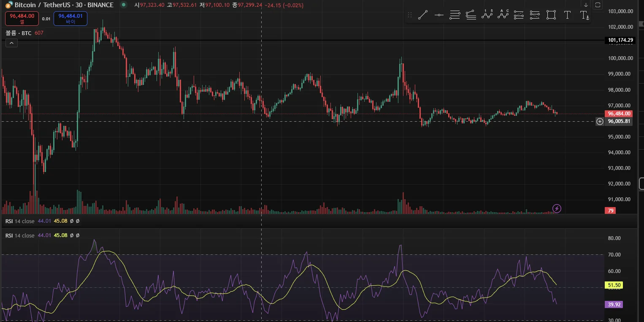Image resolution: width=644 pixels, height=322 pixels.
Task: Select the volume BTC indicator label
Action: point(18,33)
